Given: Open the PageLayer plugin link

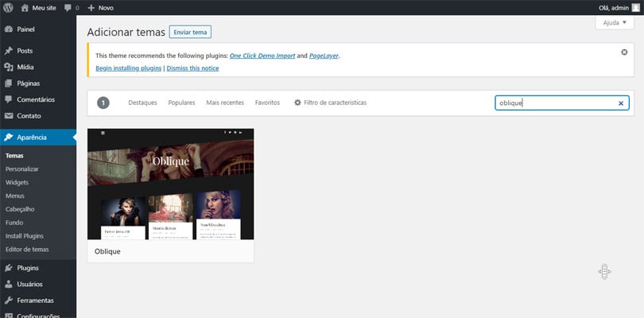Looking at the screenshot, I should [324, 56].
